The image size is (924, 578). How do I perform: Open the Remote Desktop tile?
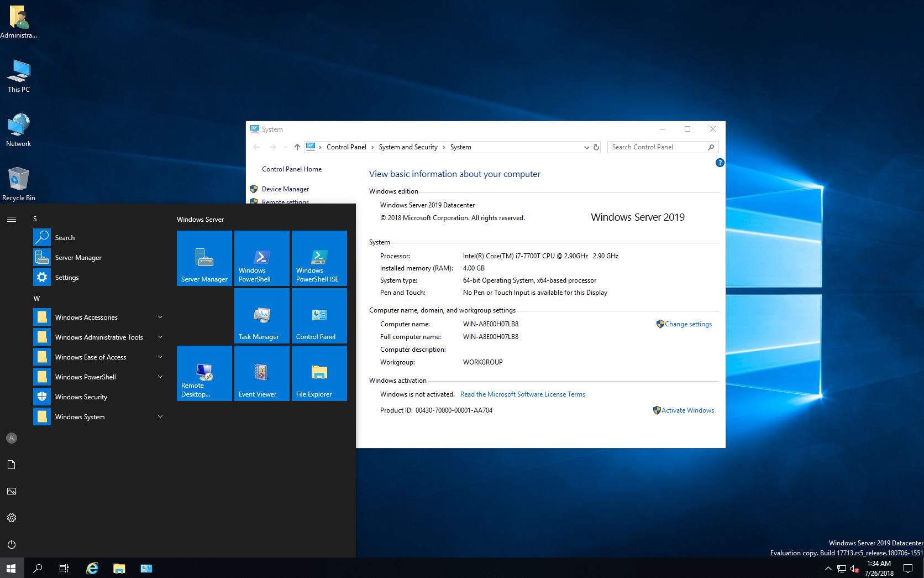204,373
